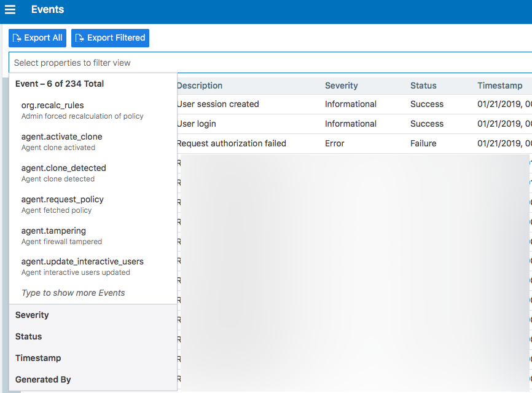Expand the Severity filter category
Screen dimensions: 532x393
32,315
